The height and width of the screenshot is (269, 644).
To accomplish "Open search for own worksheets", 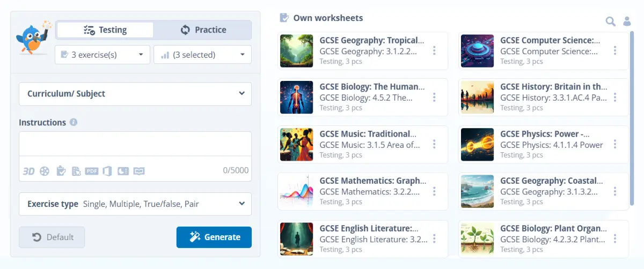I will click(x=610, y=21).
